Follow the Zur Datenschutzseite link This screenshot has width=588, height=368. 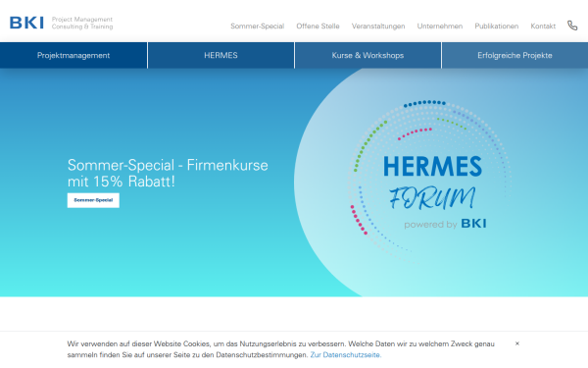(346, 354)
